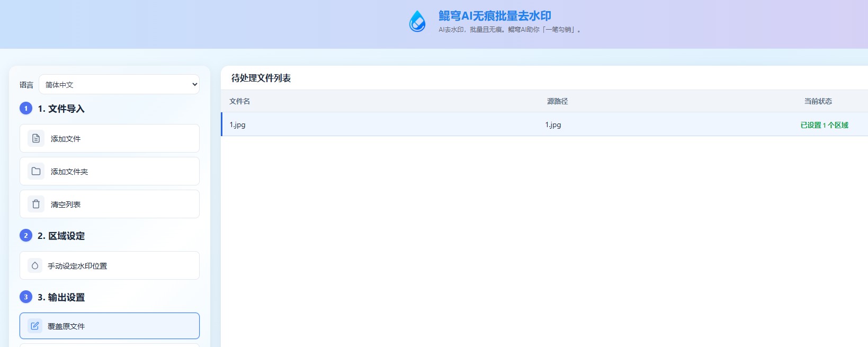Select the 1.jpg file name cell
The height and width of the screenshot is (347, 868).
click(x=237, y=125)
